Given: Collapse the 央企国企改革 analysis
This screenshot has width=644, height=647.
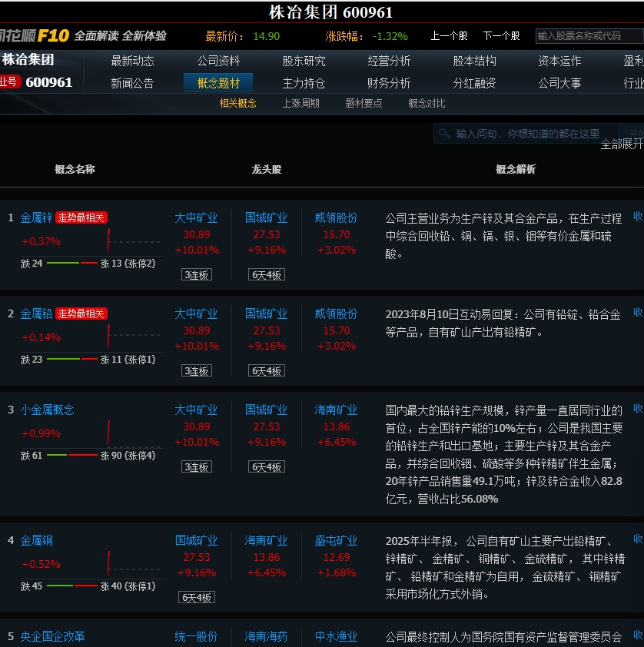Looking at the screenshot, I should click(638, 635).
